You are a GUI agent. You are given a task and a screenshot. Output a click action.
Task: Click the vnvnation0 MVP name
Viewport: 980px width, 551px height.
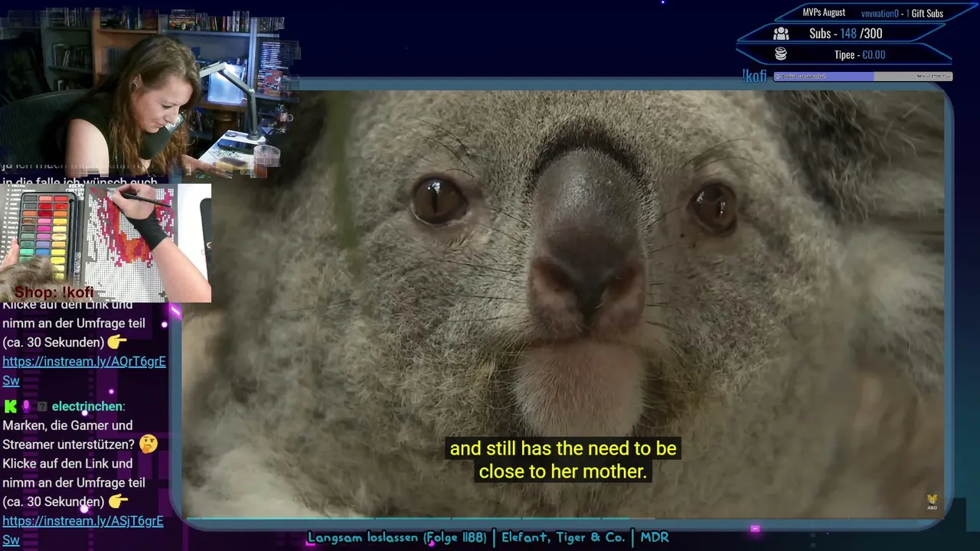pyautogui.click(x=880, y=13)
